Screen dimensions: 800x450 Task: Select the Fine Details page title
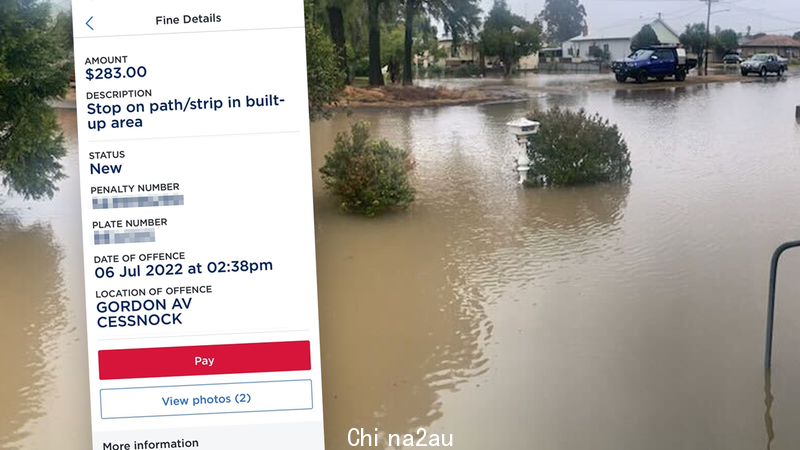pos(188,19)
